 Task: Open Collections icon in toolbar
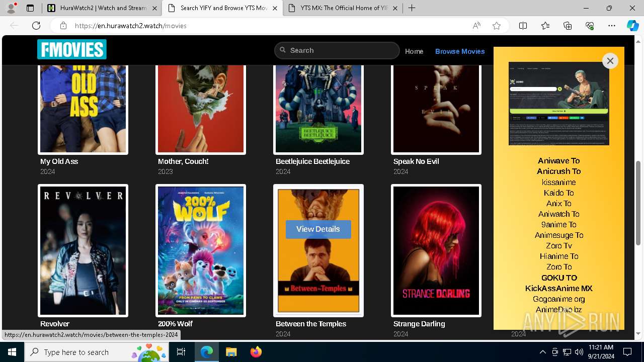click(568, 26)
